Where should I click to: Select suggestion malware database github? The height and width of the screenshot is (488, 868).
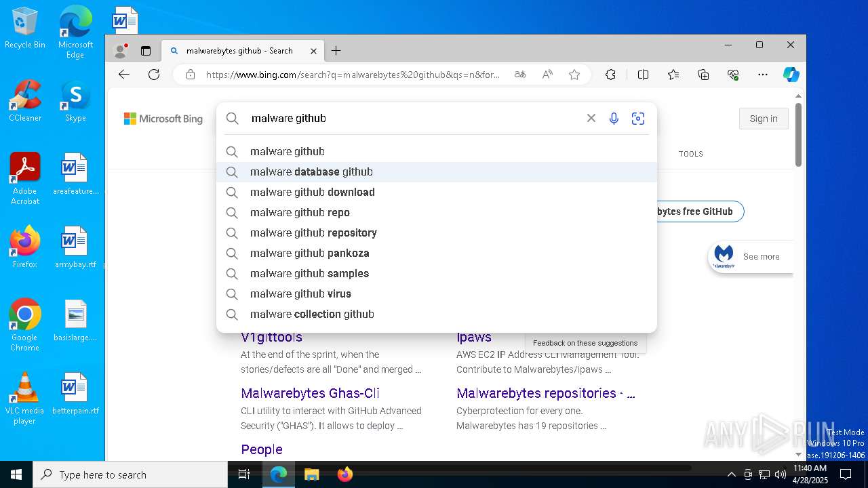[437, 171]
